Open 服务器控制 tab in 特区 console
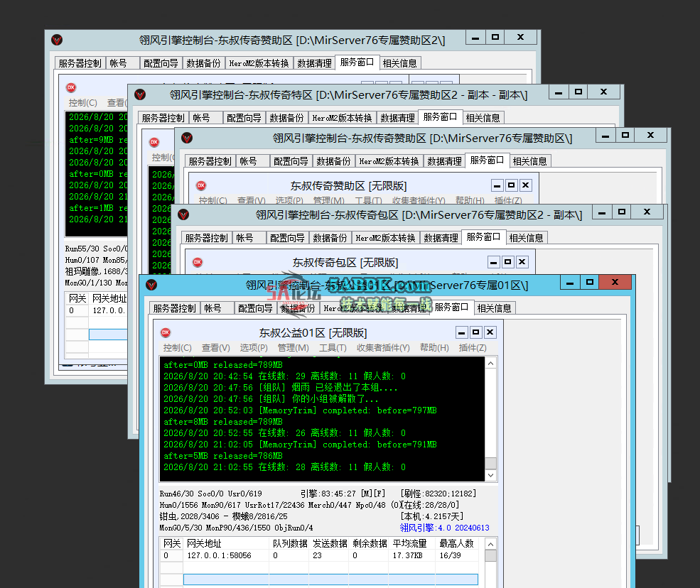 (x=163, y=118)
